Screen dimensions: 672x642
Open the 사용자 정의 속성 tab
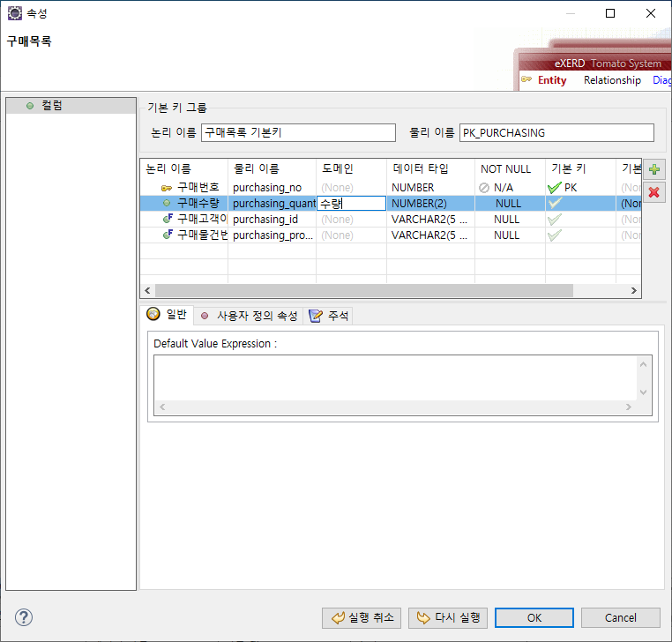tap(249, 316)
